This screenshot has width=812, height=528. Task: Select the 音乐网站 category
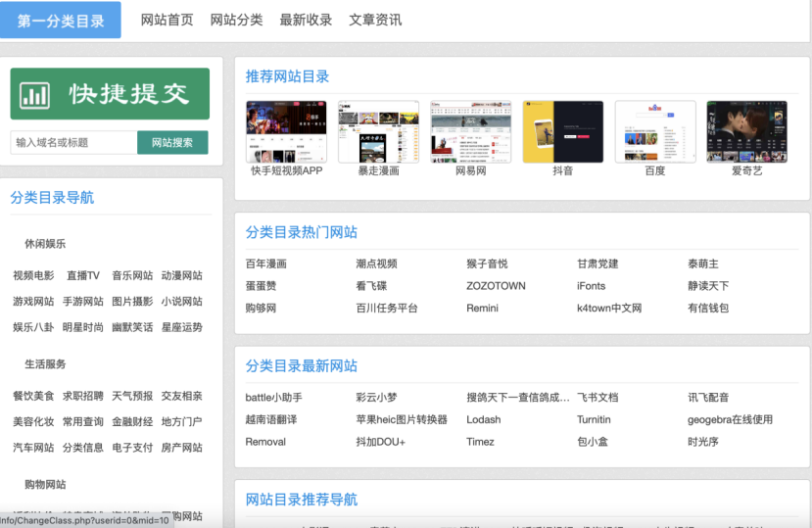point(132,275)
